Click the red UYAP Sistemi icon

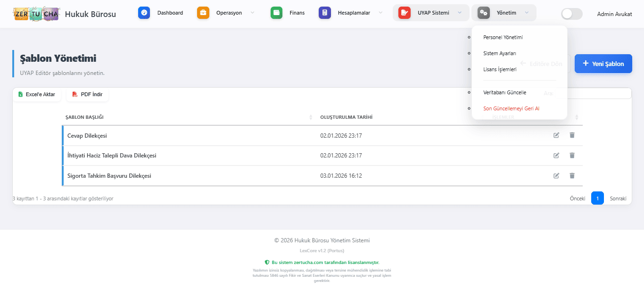405,13
